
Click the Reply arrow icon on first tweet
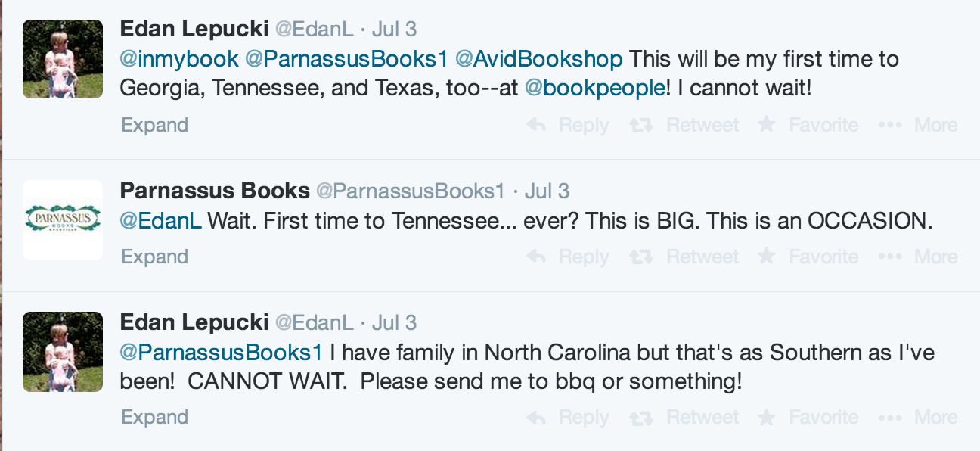coord(537,125)
